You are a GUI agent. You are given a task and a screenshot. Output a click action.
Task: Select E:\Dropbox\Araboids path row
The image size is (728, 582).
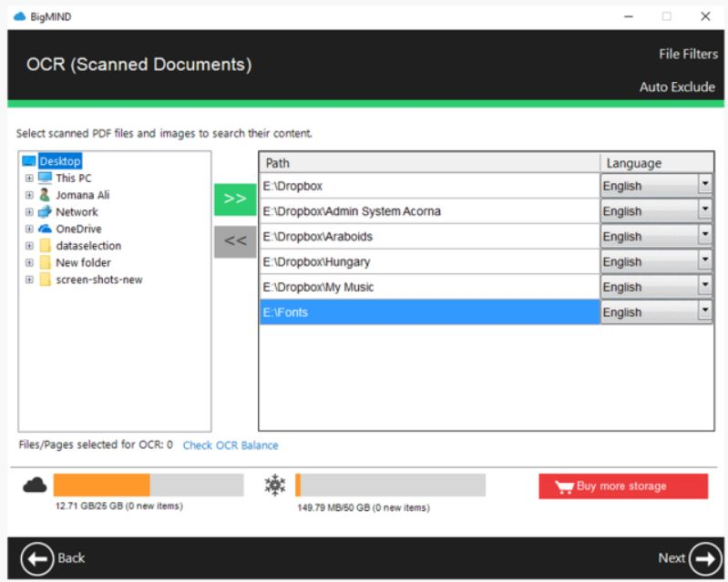(x=429, y=236)
